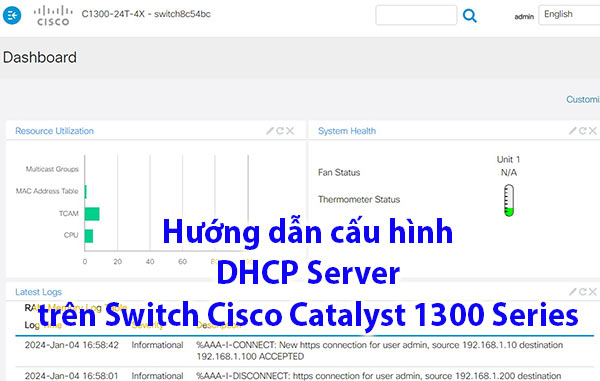Click the N/A fan status value
The height and width of the screenshot is (381, 600).
point(509,173)
